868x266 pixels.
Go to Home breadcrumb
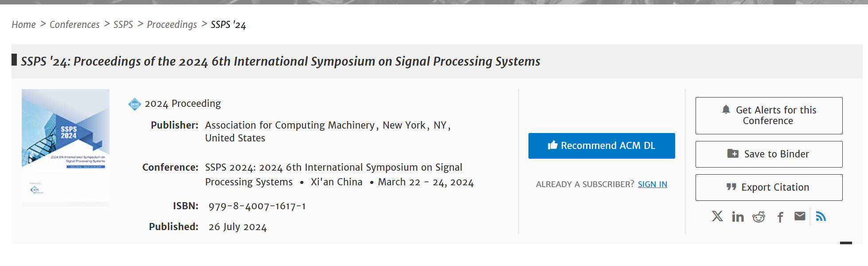(x=23, y=24)
